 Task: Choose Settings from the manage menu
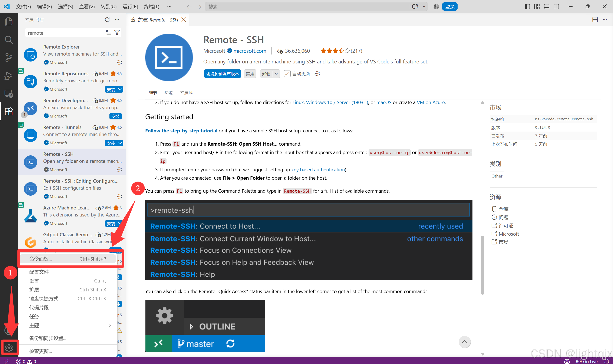click(x=68, y=281)
